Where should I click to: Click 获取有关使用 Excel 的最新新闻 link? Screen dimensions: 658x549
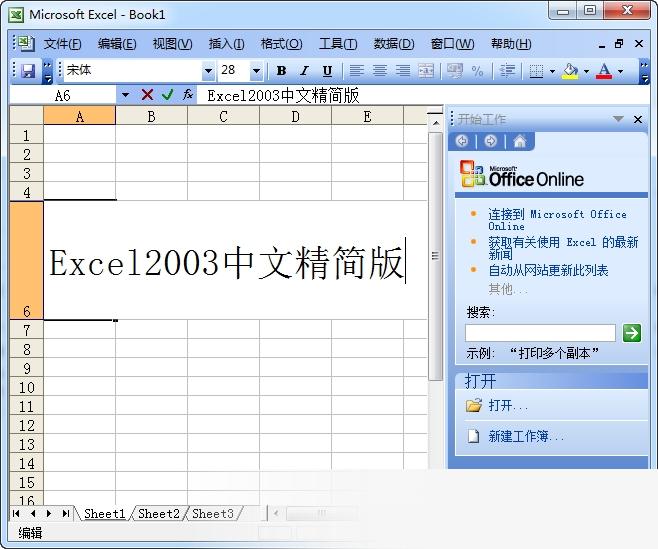pyautogui.click(x=563, y=248)
